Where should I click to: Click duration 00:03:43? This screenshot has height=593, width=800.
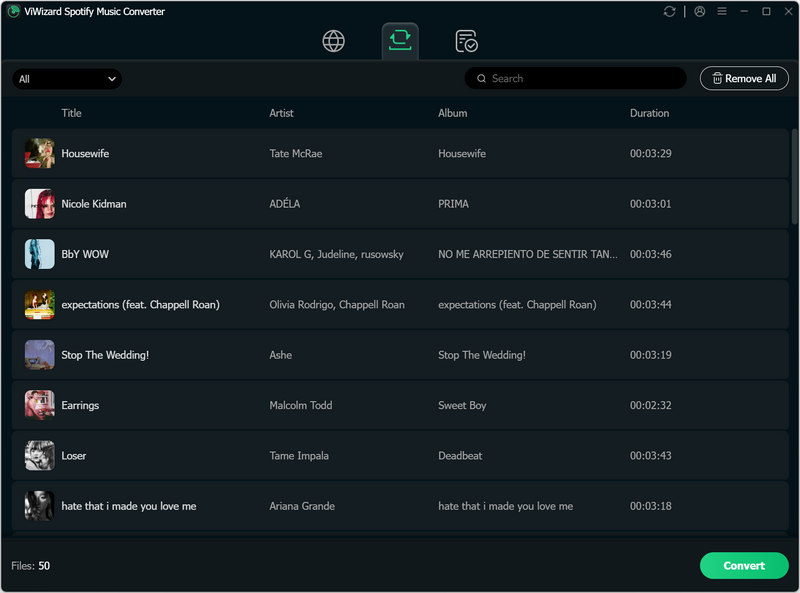coord(651,456)
